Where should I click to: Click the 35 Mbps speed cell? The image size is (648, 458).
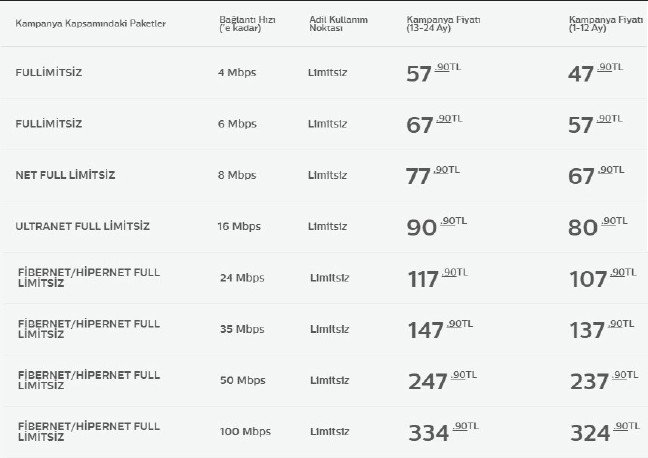[x=241, y=329]
